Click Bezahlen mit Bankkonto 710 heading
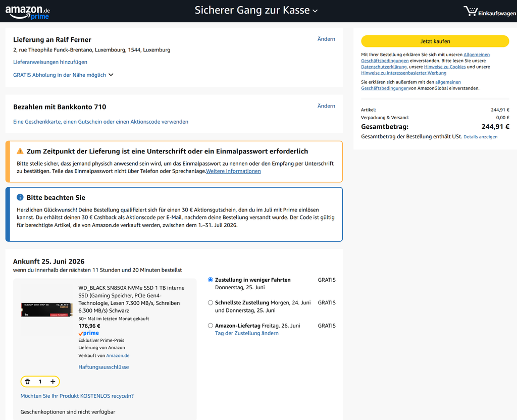The height and width of the screenshot is (420, 517). [x=60, y=107]
